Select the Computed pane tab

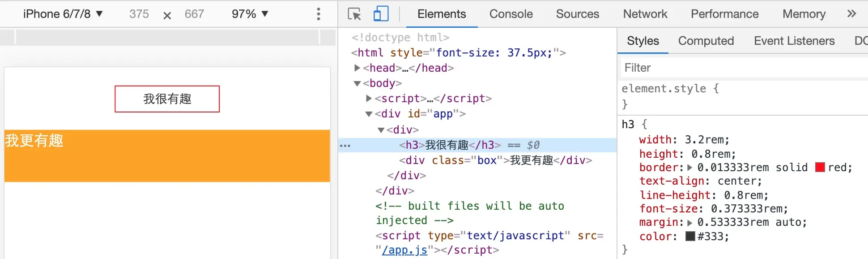(706, 41)
